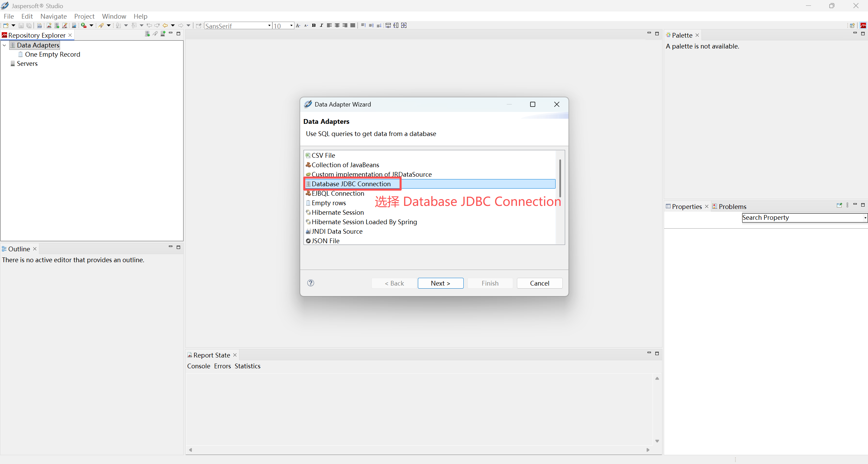
Task: Collapse the Data Adapters tree node
Action: pos(4,45)
